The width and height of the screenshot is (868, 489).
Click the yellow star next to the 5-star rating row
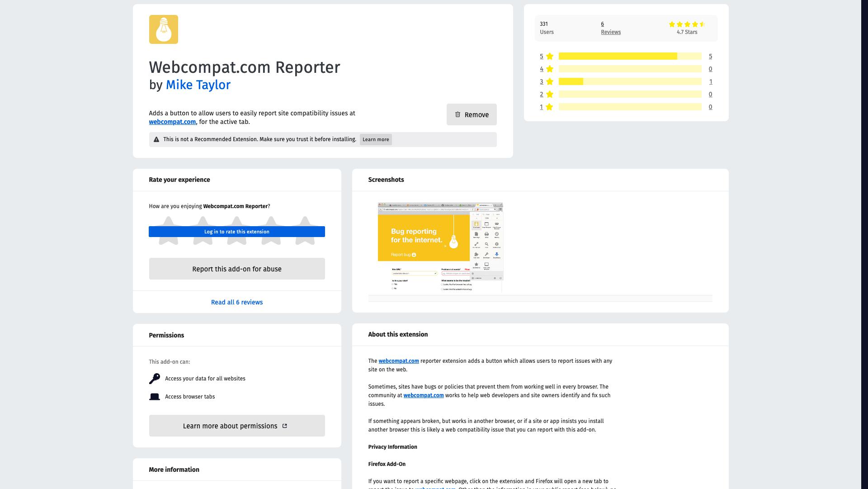coord(549,56)
